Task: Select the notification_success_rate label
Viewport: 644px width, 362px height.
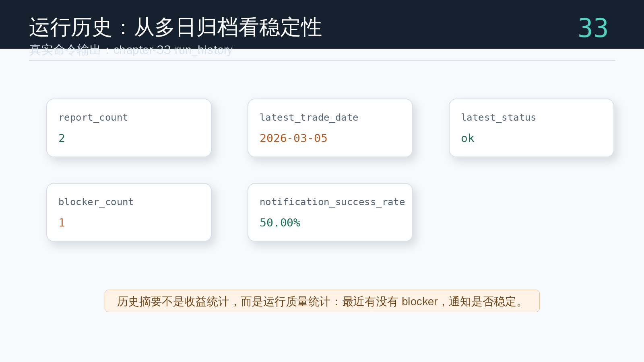Action: coord(332,202)
